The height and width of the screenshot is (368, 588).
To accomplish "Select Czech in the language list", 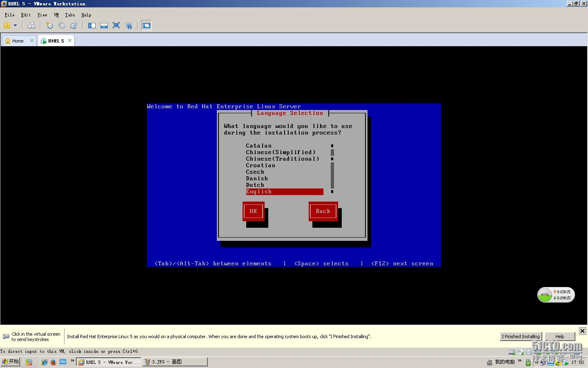I will (x=285, y=172).
